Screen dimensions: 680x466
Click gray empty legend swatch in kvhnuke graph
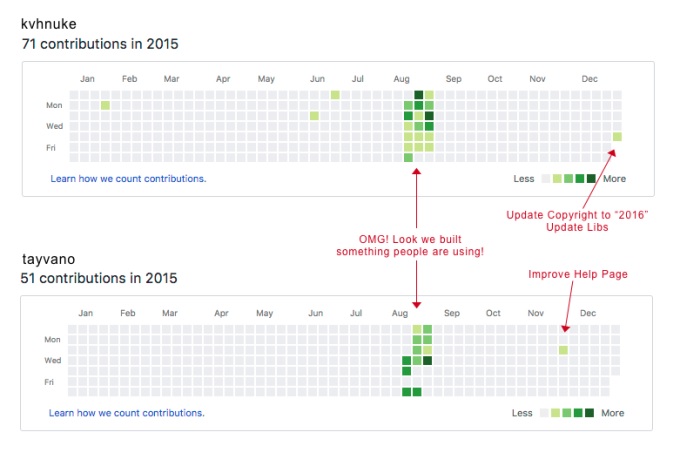546,179
